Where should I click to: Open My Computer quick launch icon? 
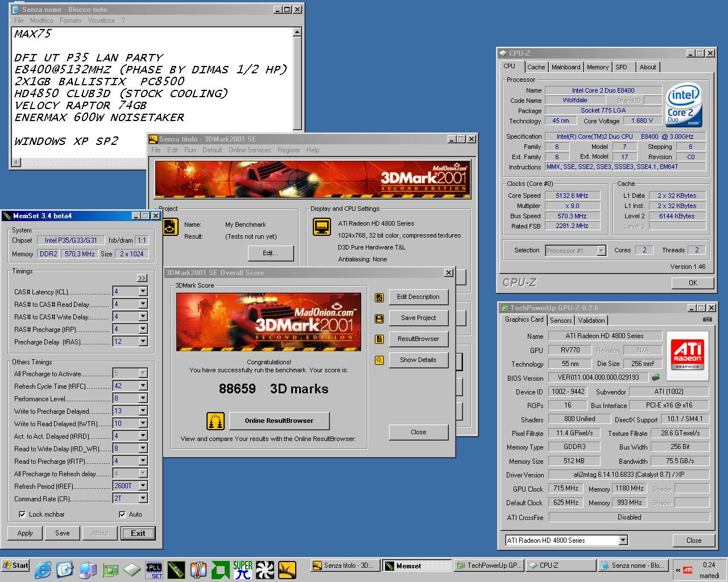88,569
